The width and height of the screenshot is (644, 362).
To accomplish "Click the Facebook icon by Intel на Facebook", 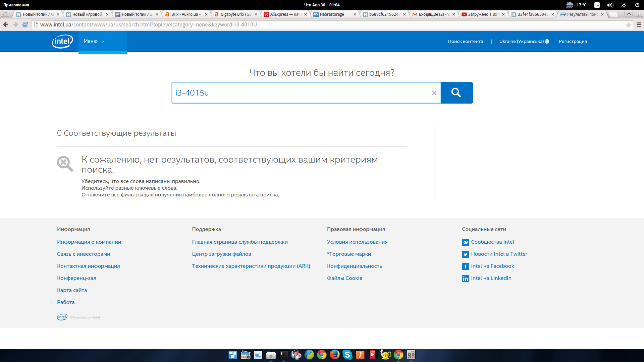I will click(x=465, y=266).
